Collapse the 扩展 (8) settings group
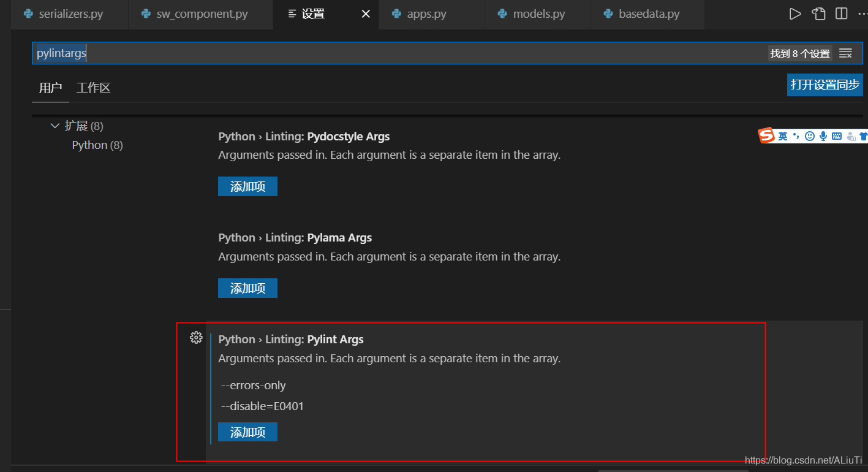 pyautogui.click(x=55, y=125)
